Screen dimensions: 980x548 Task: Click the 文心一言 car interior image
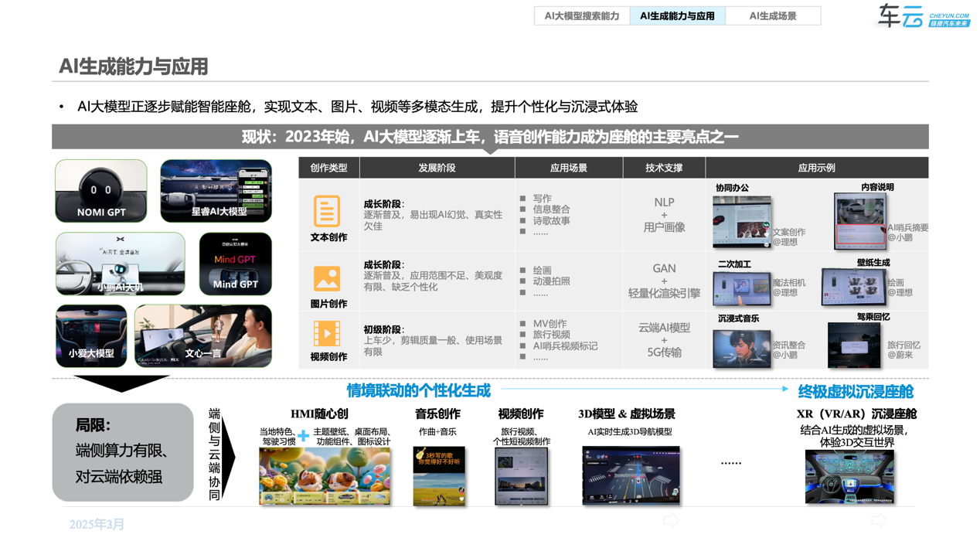click(203, 335)
